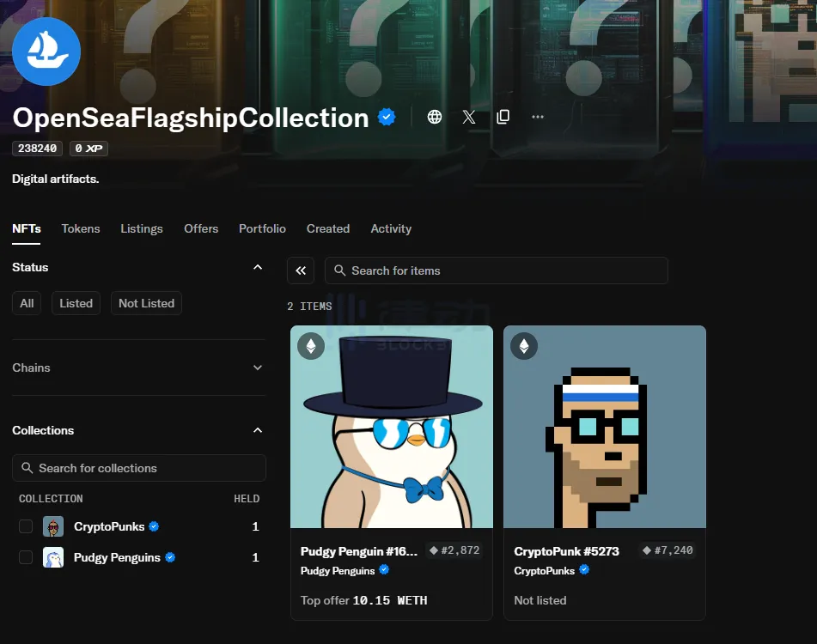This screenshot has width=817, height=644.
Task: Click the blue verified badge beside OpenSeaFlagshipCollection
Action: (x=386, y=117)
